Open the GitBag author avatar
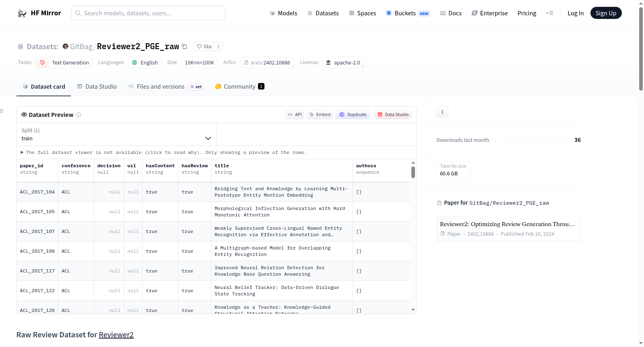Viewport: 644px width, 347px height. (66, 46)
